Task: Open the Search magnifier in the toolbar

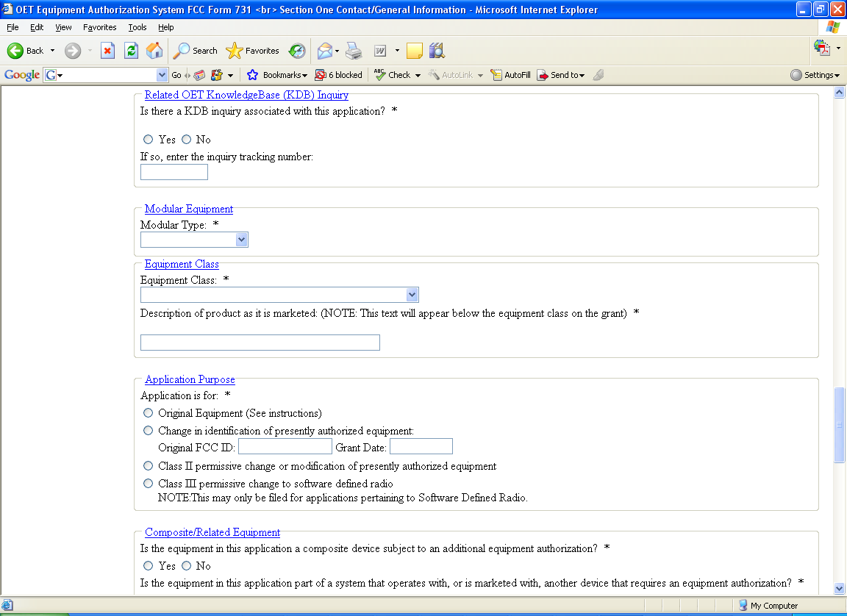Action: [181, 51]
